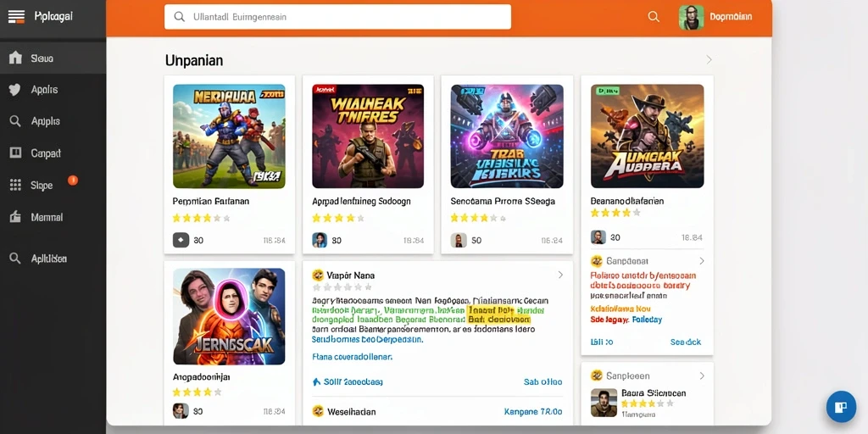Click the Sab oliao link
Image resolution: width=868 pixels, height=434 pixels.
coord(542,382)
